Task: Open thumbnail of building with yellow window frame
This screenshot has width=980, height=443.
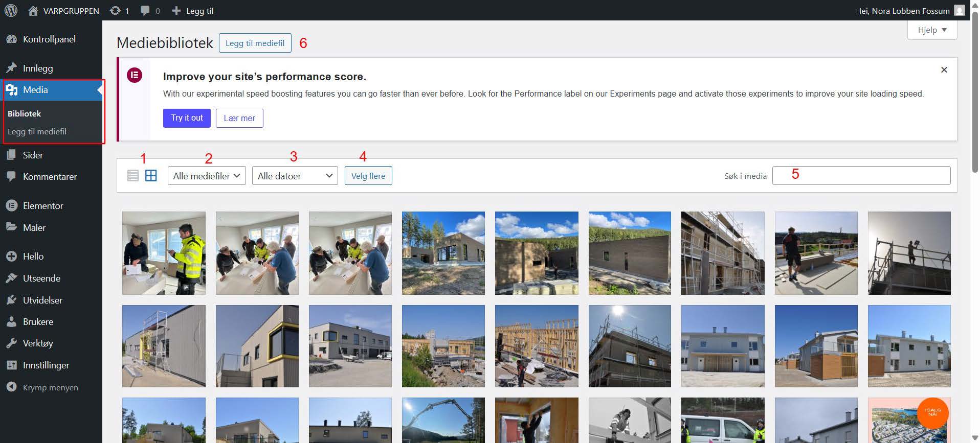Action: click(257, 346)
